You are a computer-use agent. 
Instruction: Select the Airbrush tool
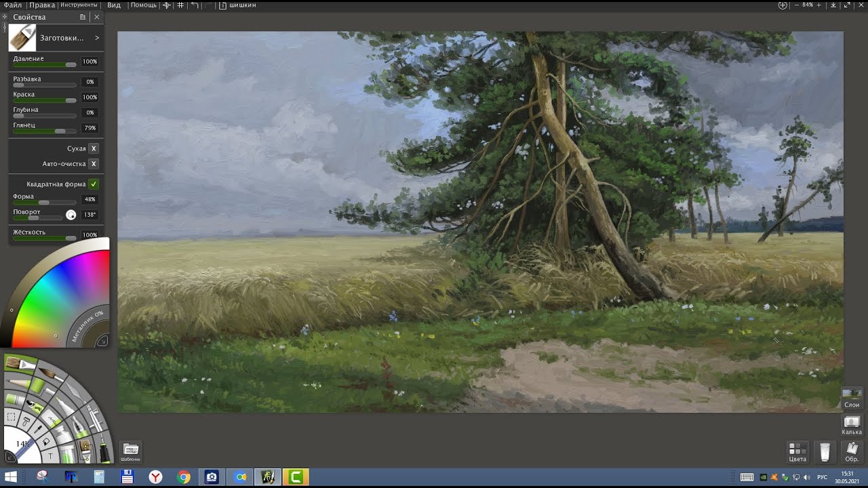[x=96, y=418]
